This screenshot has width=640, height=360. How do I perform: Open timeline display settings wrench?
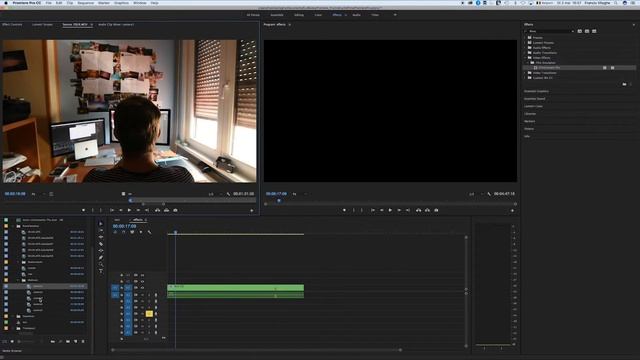pyautogui.click(x=149, y=232)
